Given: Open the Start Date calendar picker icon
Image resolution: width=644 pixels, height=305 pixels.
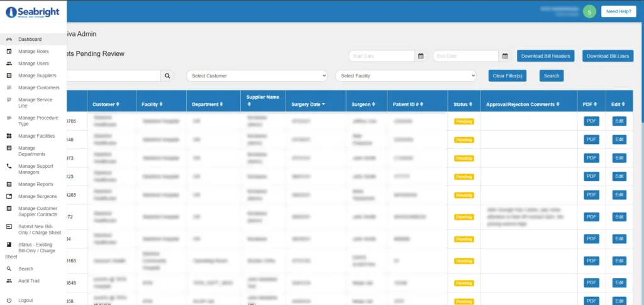Looking at the screenshot, I should pyautogui.click(x=421, y=56).
